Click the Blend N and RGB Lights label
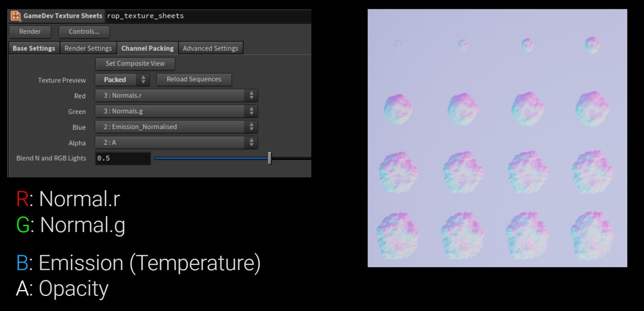The height and width of the screenshot is (311, 644). tap(51, 158)
